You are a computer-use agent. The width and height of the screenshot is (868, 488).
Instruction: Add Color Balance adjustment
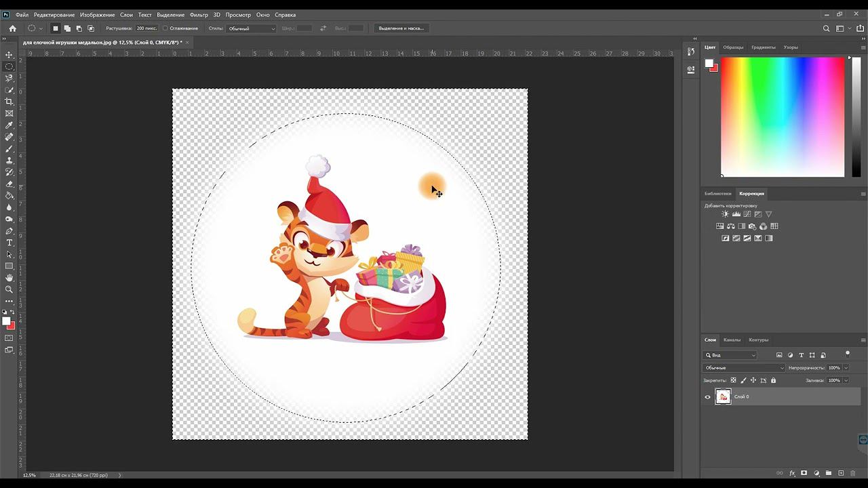pyautogui.click(x=731, y=226)
